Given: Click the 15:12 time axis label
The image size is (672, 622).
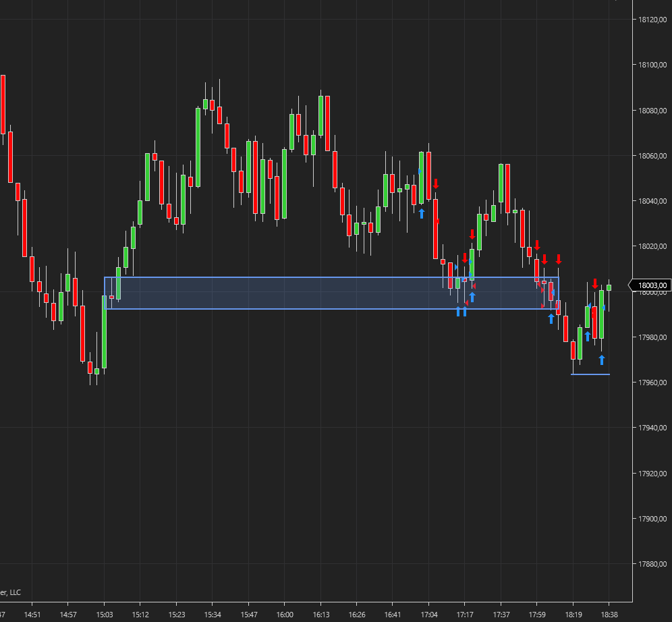Looking at the screenshot, I should click(140, 615).
